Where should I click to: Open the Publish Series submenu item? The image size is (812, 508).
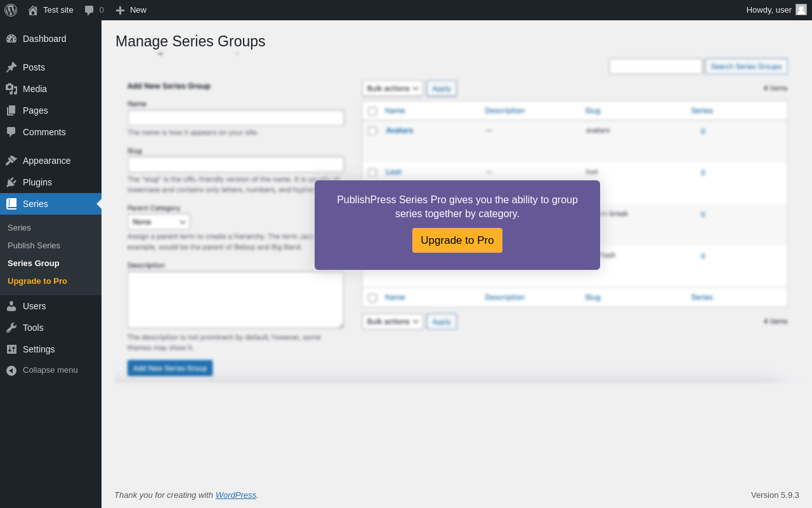tap(34, 245)
